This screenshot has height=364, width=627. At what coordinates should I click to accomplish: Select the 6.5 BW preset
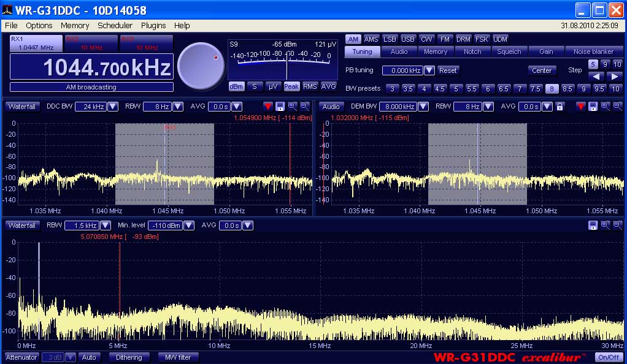click(x=504, y=89)
